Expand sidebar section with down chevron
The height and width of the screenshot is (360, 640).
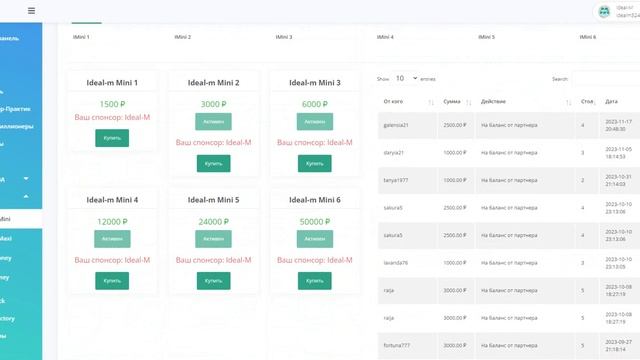(26, 178)
